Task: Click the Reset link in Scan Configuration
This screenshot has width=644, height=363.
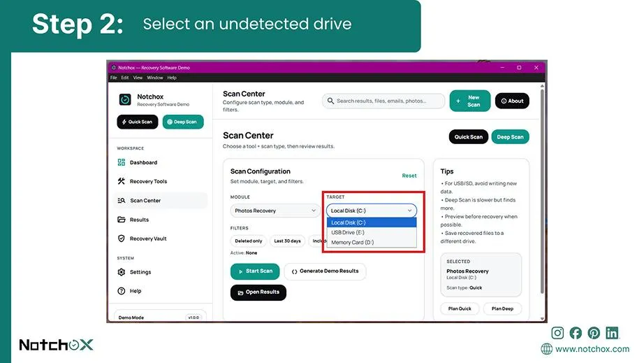Action: pos(409,176)
